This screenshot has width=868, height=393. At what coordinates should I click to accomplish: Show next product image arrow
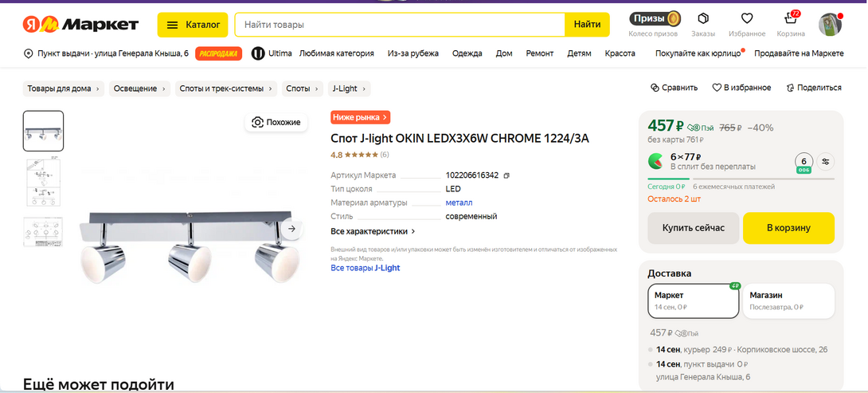(291, 228)
